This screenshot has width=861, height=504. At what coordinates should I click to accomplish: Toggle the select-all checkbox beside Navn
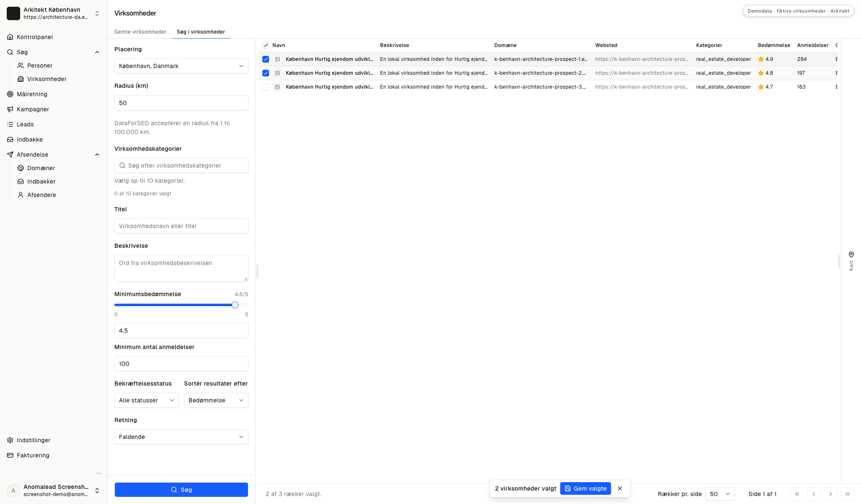click(266, 45)
